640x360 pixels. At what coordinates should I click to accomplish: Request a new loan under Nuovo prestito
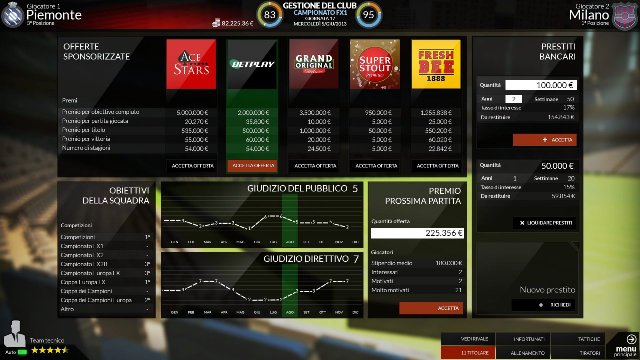click(543, 305)
